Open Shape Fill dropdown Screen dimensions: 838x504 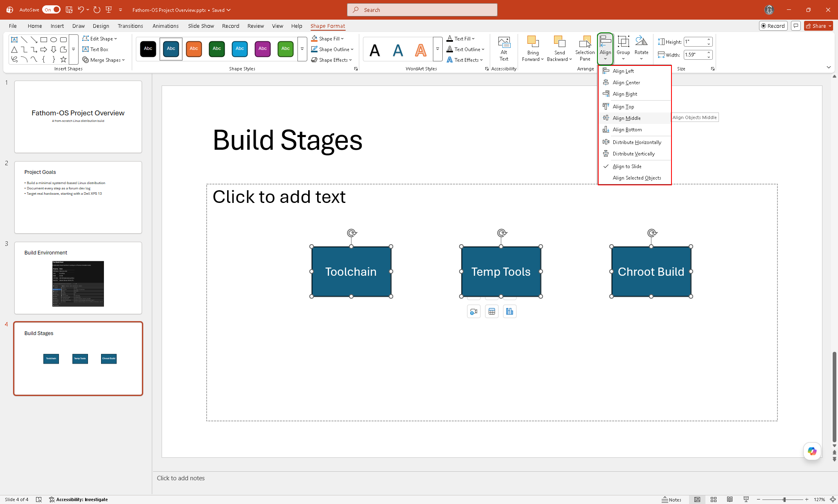pos(328,38)
